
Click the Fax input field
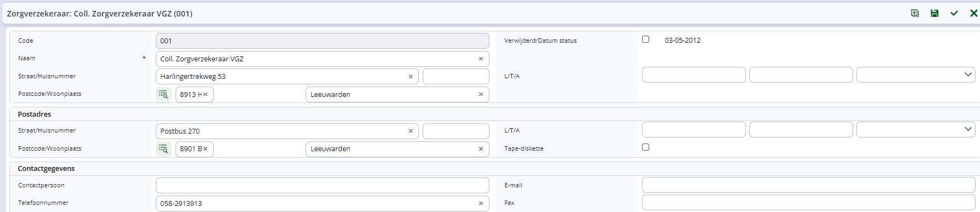(x=808, y=203)
